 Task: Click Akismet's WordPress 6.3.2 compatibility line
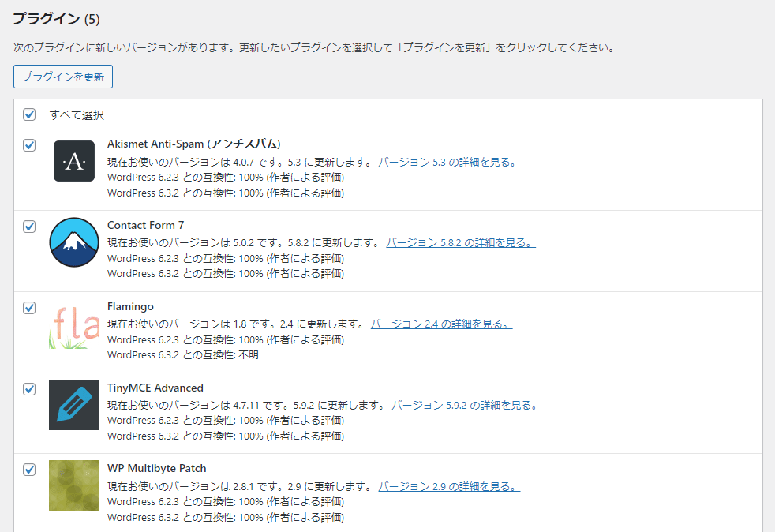coord(226,193)
